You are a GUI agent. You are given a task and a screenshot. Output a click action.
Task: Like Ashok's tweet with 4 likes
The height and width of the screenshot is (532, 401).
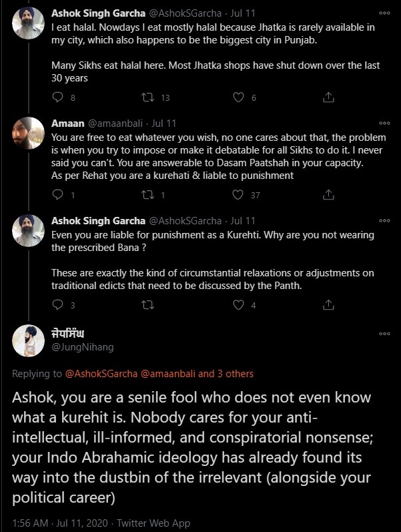238,305
